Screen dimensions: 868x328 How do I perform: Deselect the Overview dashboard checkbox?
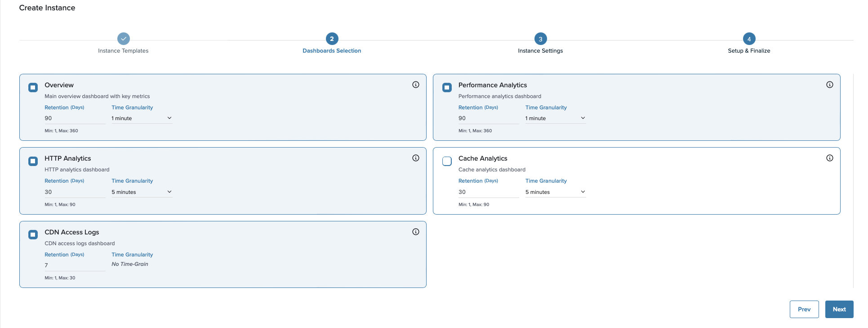[33, 87]
